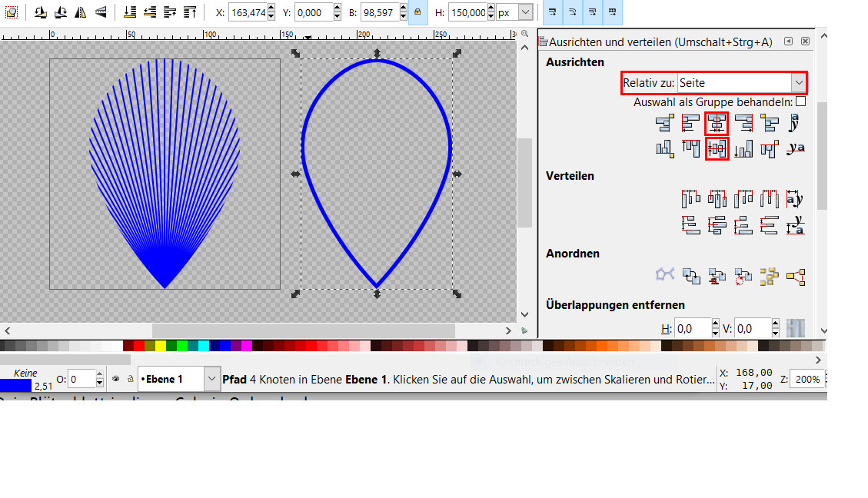Distribute left edges equidistantly
This screenshot has height=498, width=868.
click(x=690, y=198)
